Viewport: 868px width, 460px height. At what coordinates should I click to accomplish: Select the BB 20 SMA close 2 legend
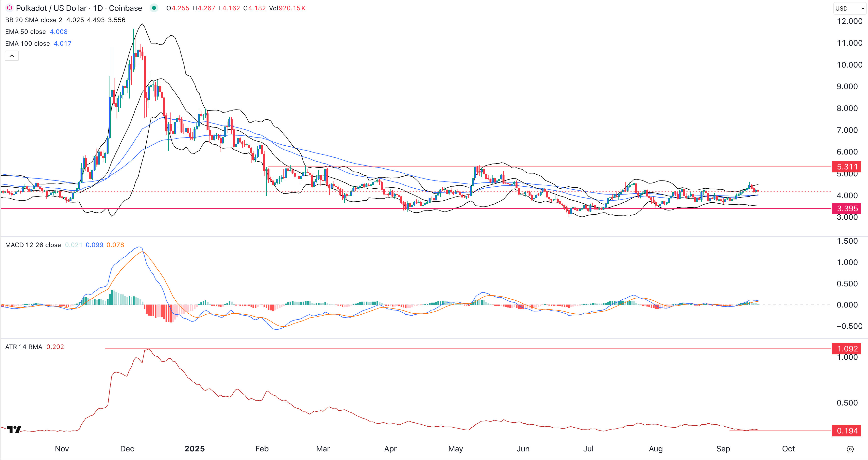pos(34,20)
